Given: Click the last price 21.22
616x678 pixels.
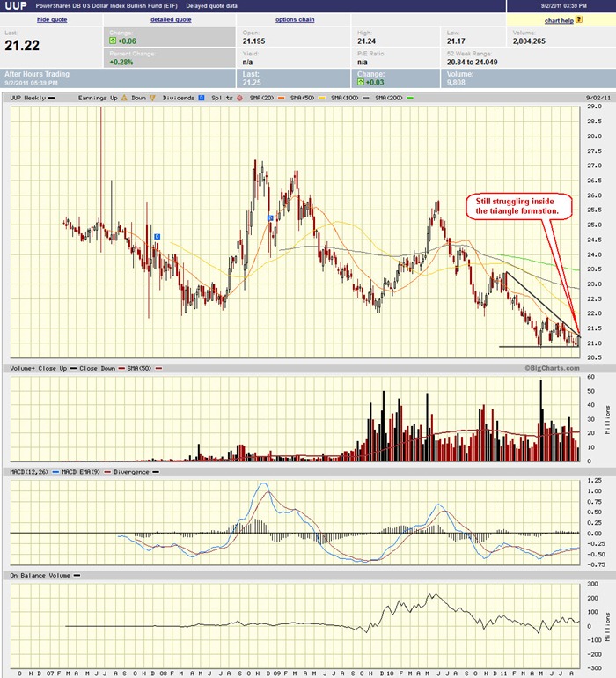Looking at the screenshot, I should (x=22, y=46).
